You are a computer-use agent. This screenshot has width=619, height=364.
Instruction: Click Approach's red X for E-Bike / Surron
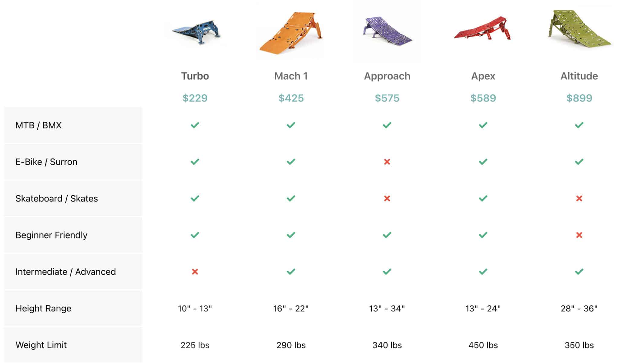[387, 162]
